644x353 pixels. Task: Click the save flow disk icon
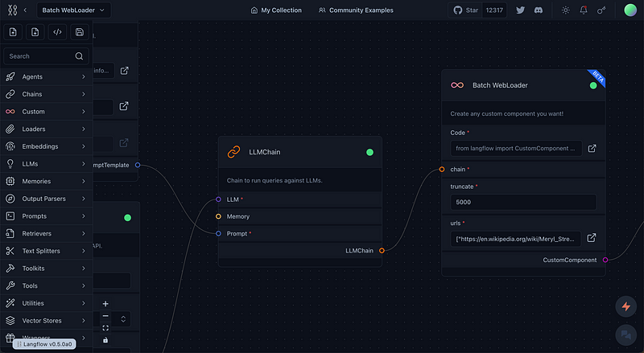tap(79, 32)
